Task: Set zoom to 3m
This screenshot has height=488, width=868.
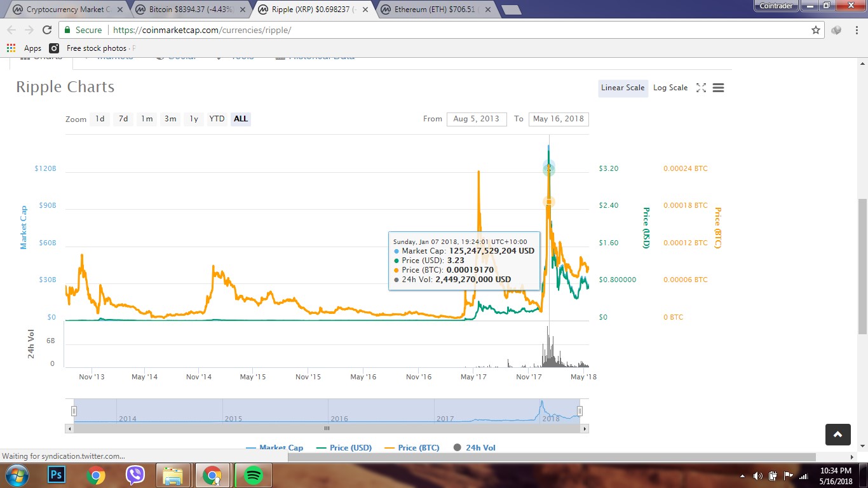Action: click(170, 119)
